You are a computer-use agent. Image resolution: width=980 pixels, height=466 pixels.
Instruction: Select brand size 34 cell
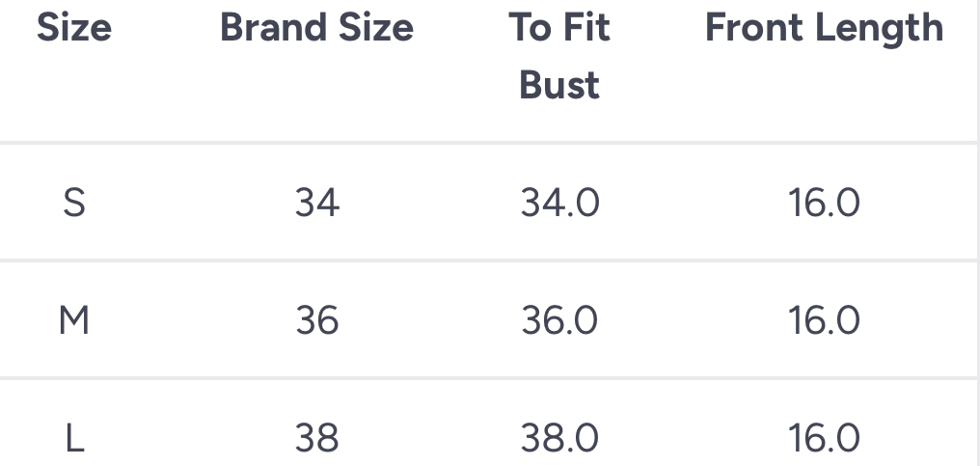pyautogui.click(x=316, y=204)
